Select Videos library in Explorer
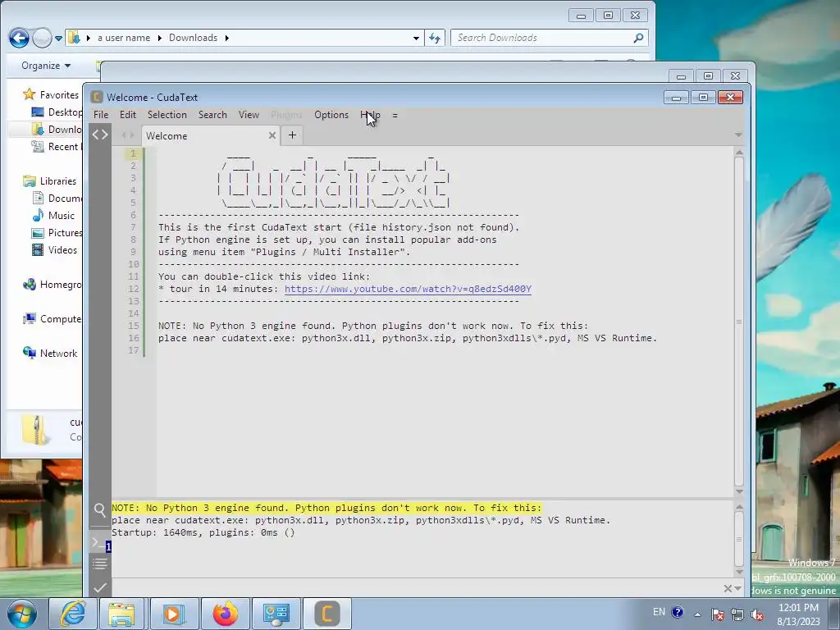 [x=55, y=249]
